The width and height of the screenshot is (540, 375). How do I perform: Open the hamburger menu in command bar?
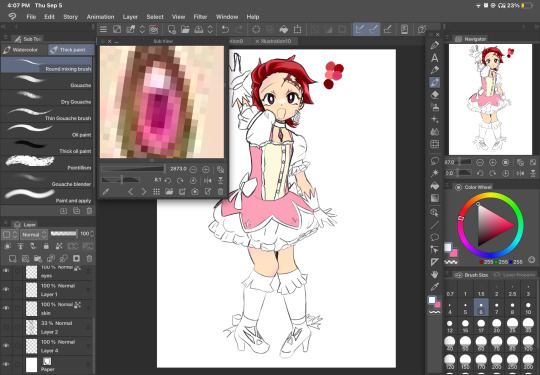pos(103,30)
